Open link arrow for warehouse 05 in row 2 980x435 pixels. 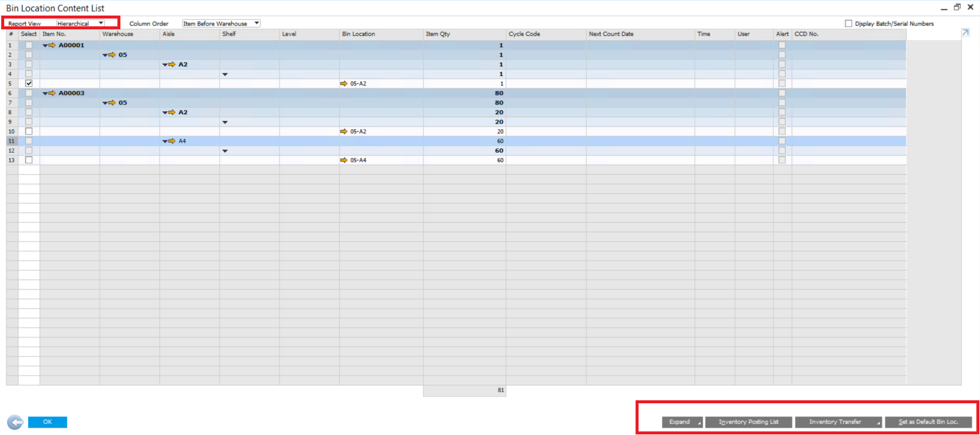tap(112, 55)
